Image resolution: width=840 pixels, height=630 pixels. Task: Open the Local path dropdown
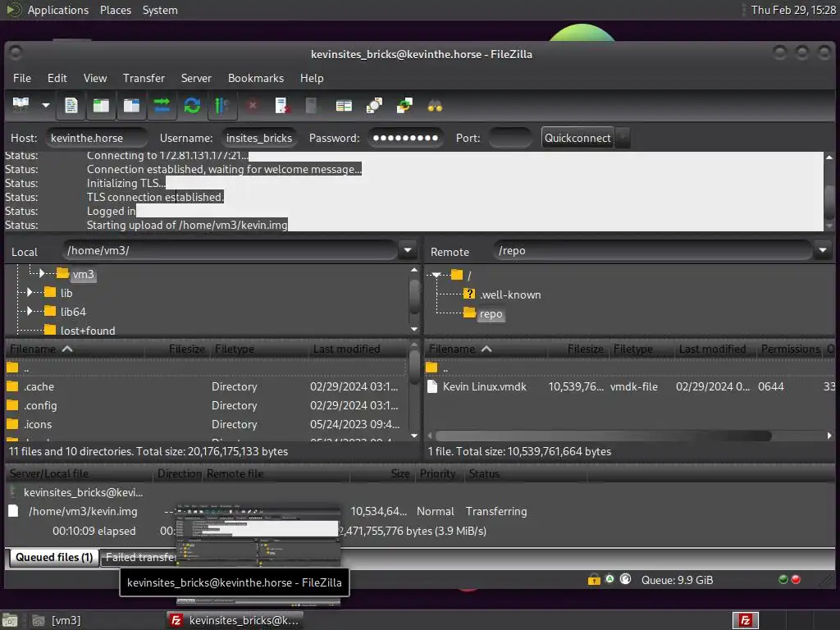408,250
